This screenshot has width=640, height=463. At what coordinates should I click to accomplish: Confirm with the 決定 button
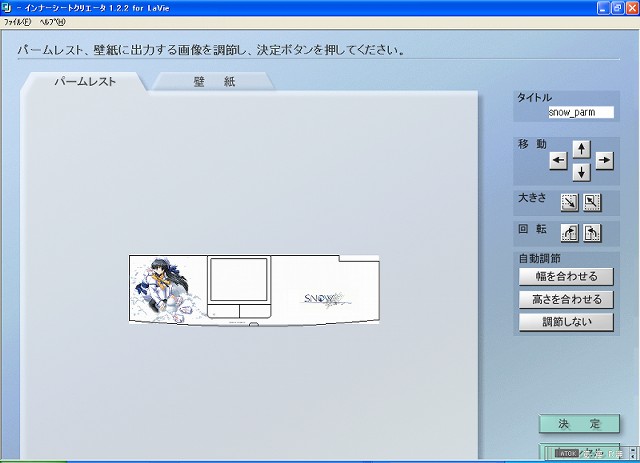click(x=579, y=424)
